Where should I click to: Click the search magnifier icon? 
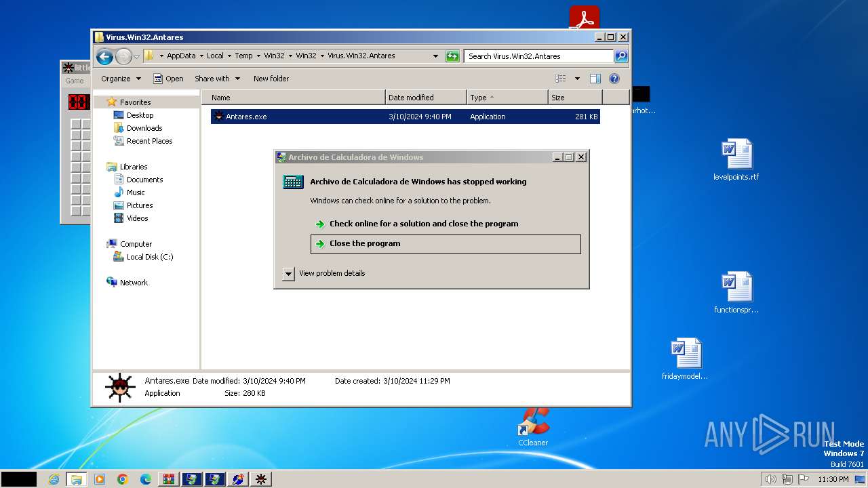[x=620, y=56]
